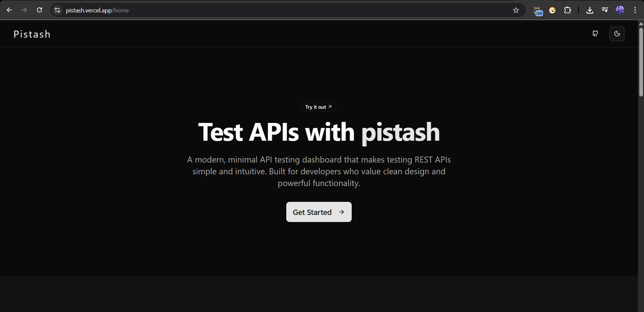
Task: Open the Extensions puzzle piece menu
Action: (x=567, y=10)
